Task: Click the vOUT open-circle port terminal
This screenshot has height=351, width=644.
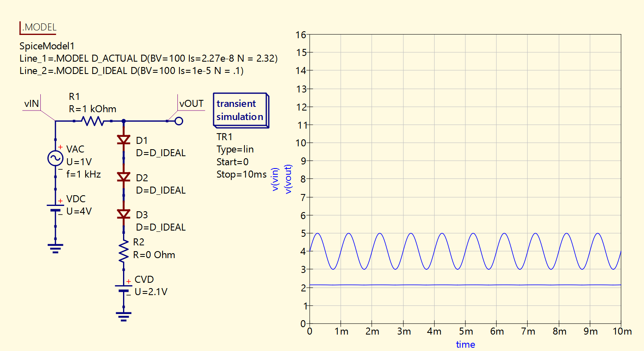Action: [x=179, y=121]
